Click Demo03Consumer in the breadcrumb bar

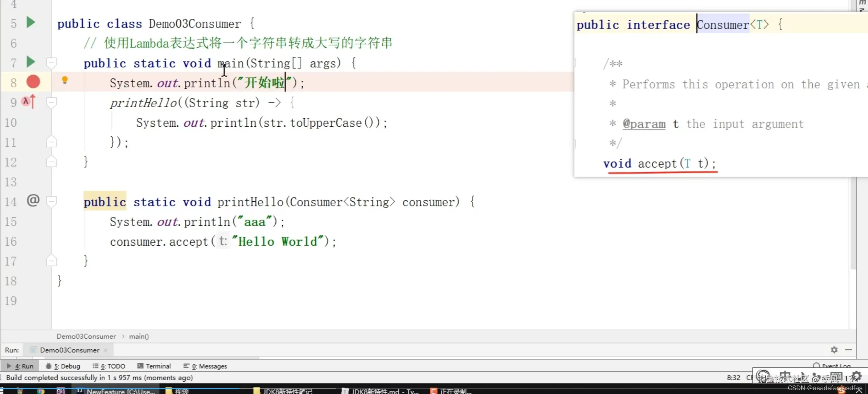(x=86, y=337)
